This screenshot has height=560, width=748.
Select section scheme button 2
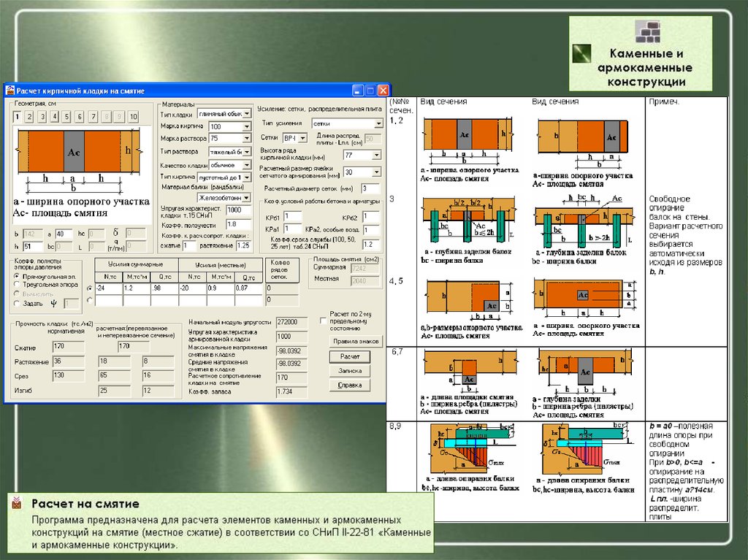coord(29,116)
